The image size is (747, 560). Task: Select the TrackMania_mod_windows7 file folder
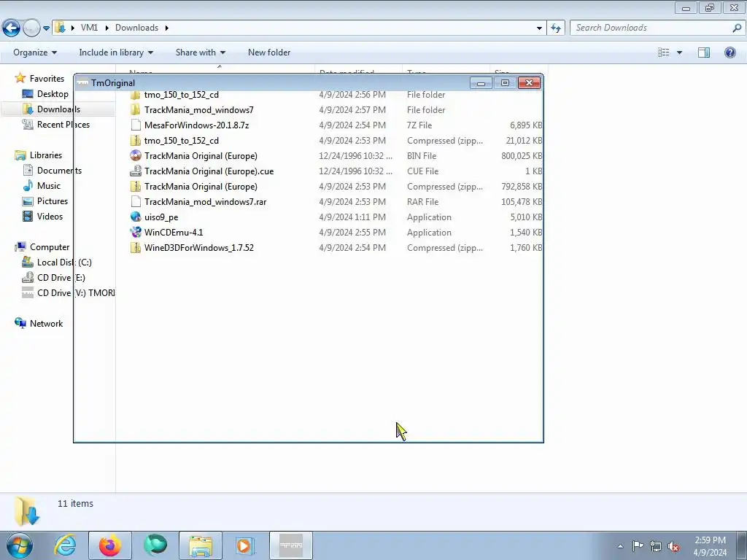199,110
